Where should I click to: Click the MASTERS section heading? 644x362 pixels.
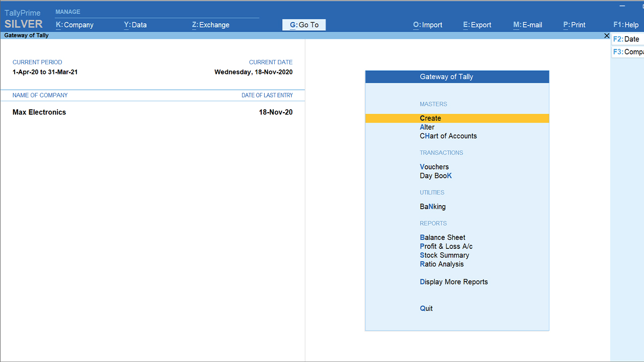point(433,104)
